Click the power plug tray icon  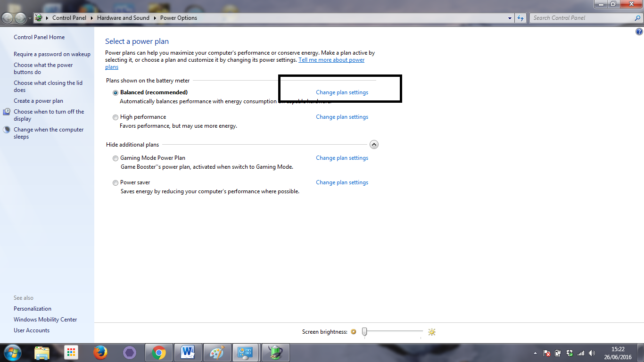tap(558, 353)
